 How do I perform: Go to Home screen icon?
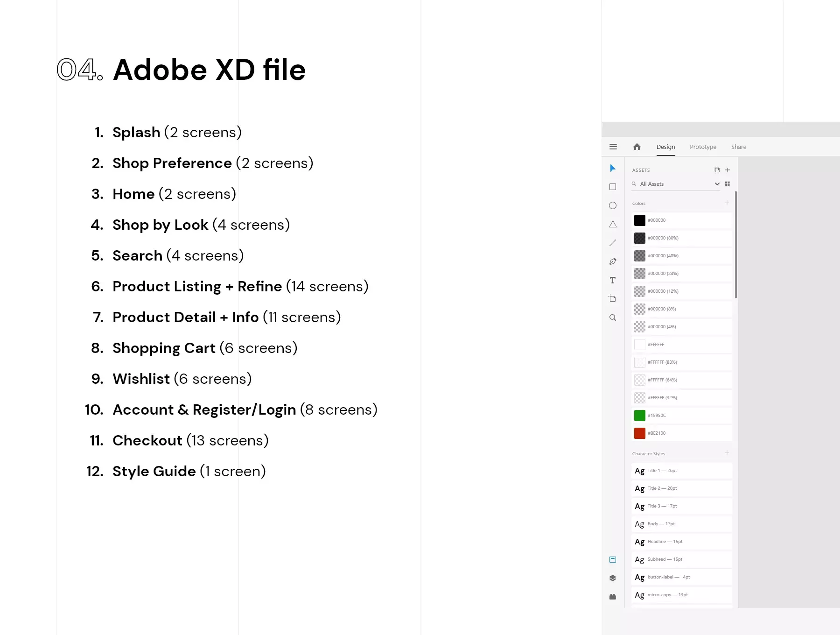(637, 147)
